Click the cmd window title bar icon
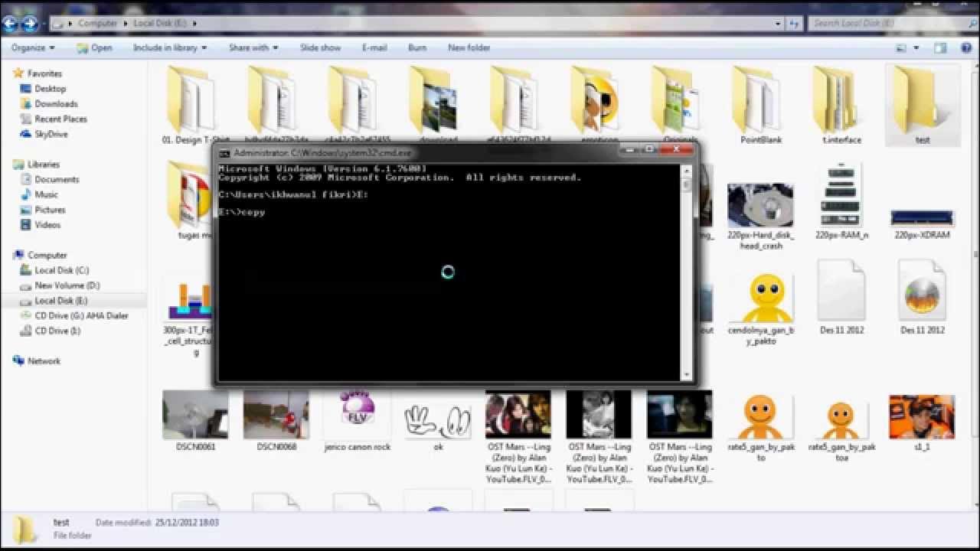Screen dimensions: 980x551 tap(224, 153)
